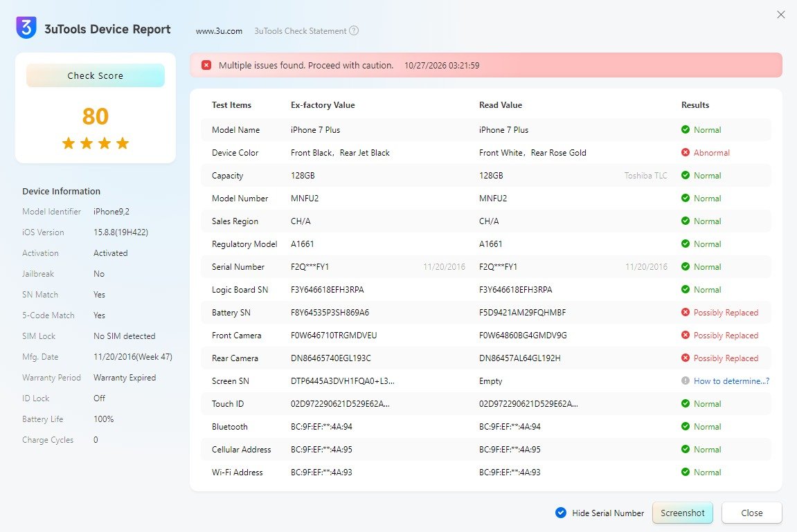Click the red icon in Rear Camera row
Screen dimensions: 797x532
coord(686,358)
